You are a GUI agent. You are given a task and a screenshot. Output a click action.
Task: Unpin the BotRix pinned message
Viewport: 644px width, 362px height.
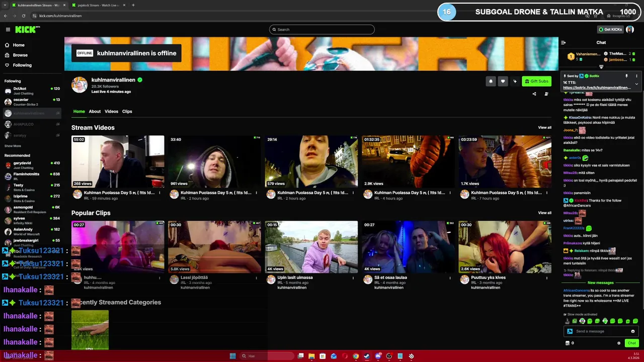pyautogui.click(x=626, y=76)
